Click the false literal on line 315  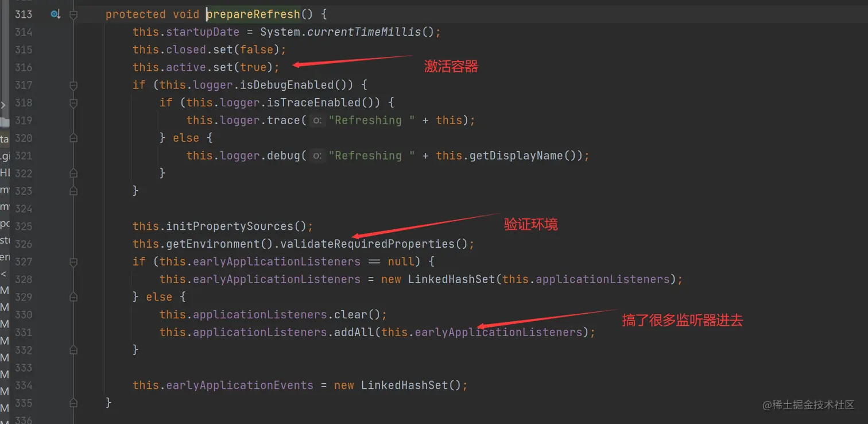[257, 49]
